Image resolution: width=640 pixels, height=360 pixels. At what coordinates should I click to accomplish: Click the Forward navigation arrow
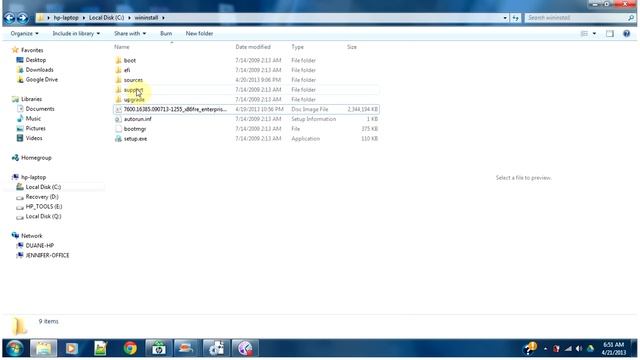(23, 18)
